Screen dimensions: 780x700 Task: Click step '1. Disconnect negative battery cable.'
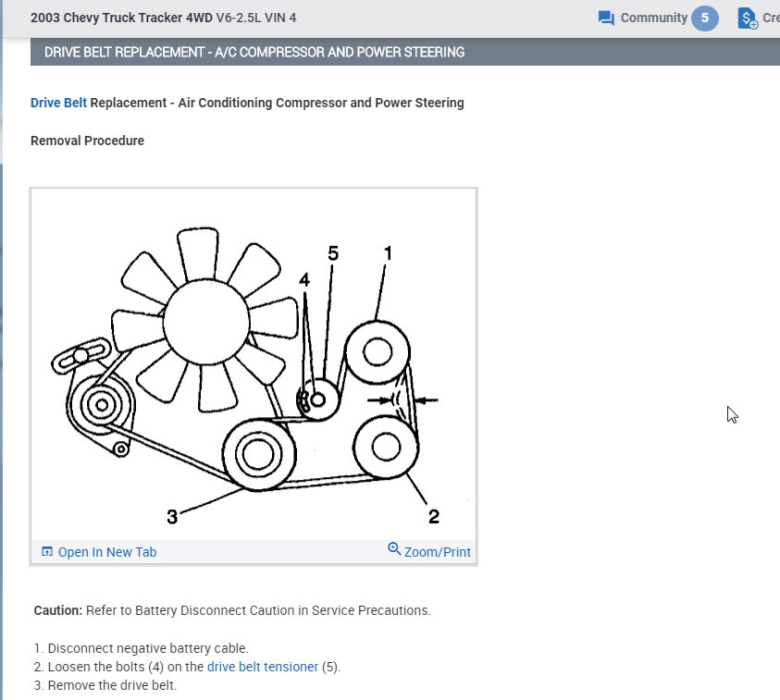[142, 648]
